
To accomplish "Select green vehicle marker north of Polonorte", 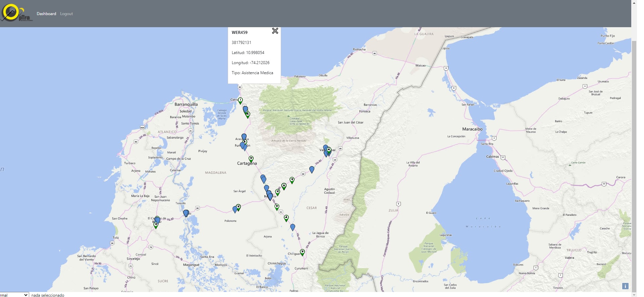I will tap(238, 207).
